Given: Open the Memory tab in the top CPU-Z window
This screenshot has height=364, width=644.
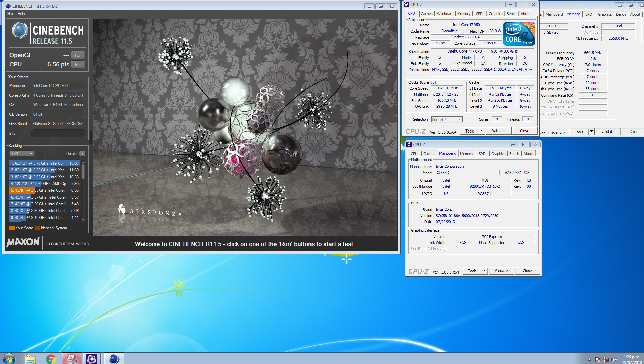Looking at the screenshot, I should 464,14.
